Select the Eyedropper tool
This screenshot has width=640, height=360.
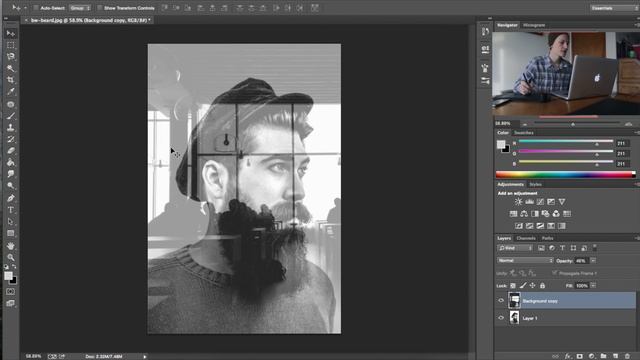pyautogui.click(x=11, y=92)
